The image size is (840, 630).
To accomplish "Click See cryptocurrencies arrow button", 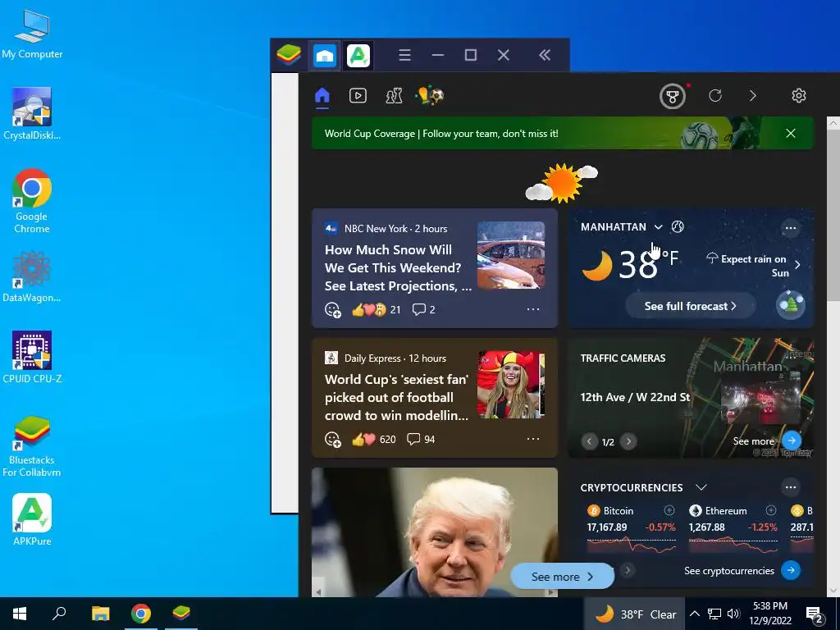I will click(791, 570).
